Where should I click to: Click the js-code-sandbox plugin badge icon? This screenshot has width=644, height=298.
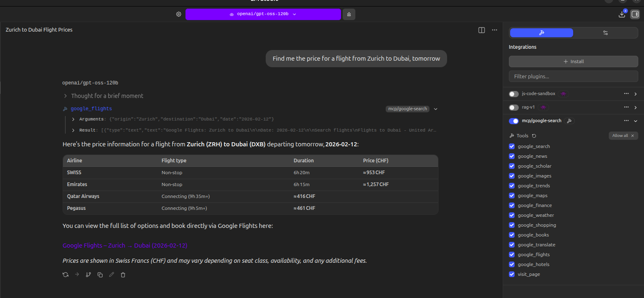point(563,94)
